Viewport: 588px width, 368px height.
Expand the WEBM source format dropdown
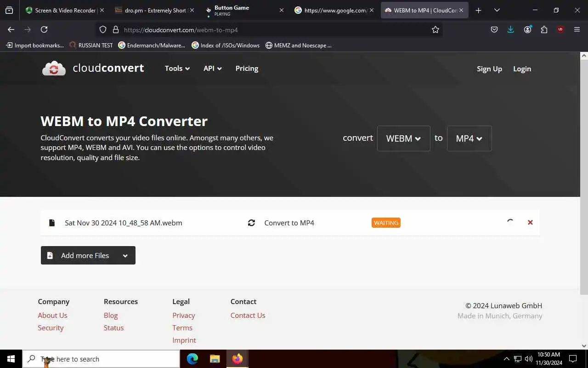404,138
